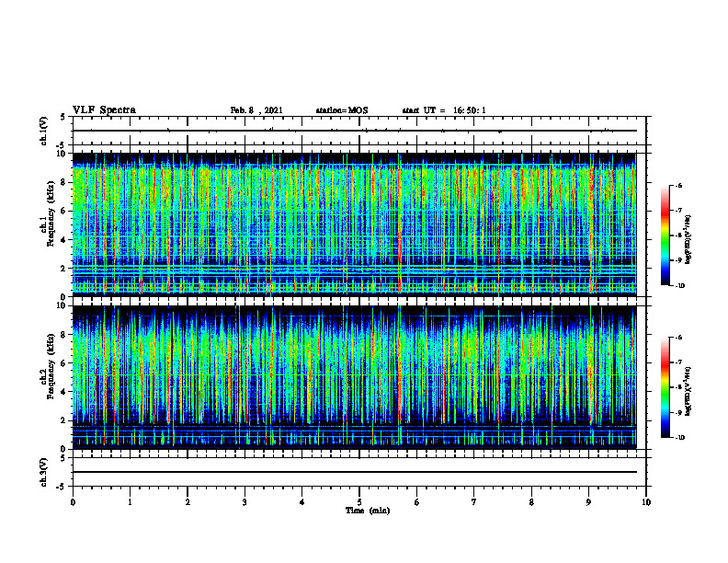Viewport: 728px width, 563px height.
Task: Click the "-6" label on ch.1 colorbar
Action: 678,185
